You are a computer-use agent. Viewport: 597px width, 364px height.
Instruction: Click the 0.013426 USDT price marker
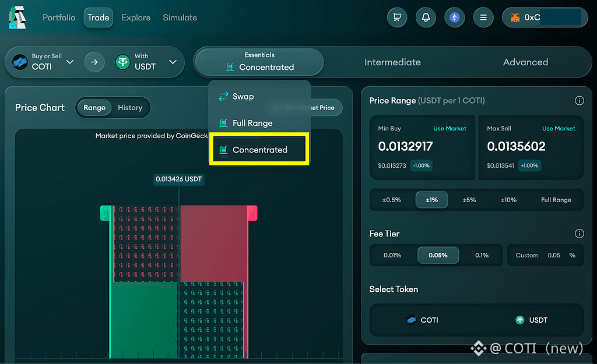point(178,179)
